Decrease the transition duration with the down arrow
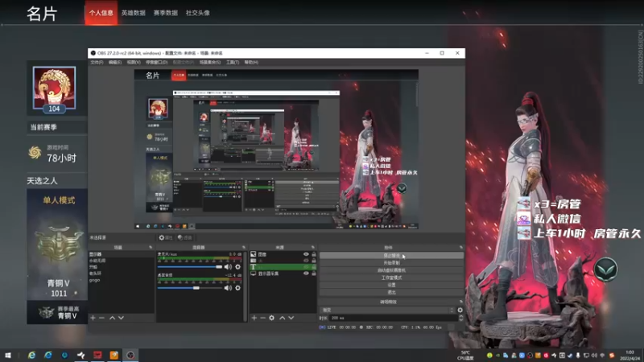The height and width of the screenshot is (362, 644). [460, 319]
